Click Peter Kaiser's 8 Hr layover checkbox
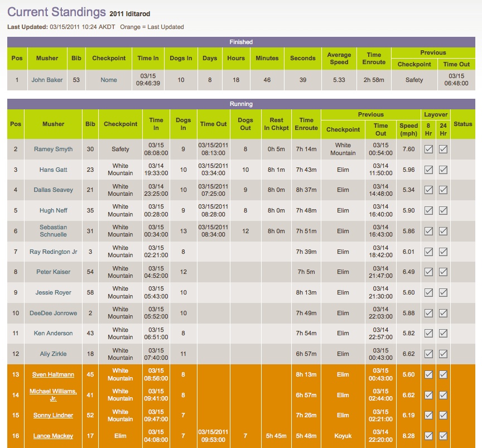Viewport: 482px width, 448px height. click(428, 272)
